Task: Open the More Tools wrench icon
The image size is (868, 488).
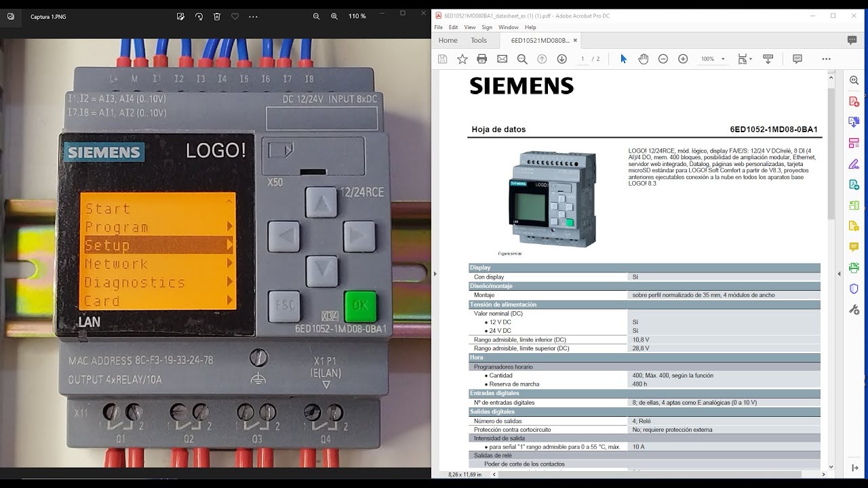Action: [x=854, y=309]
